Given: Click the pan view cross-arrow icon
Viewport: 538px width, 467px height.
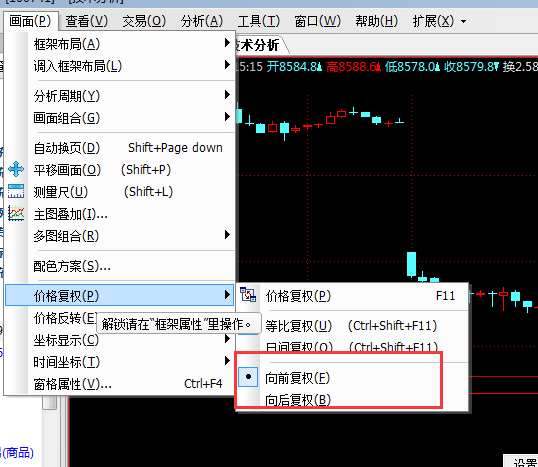Looking at the screenshot, I should pyautogui.click(x=16, y=170).
